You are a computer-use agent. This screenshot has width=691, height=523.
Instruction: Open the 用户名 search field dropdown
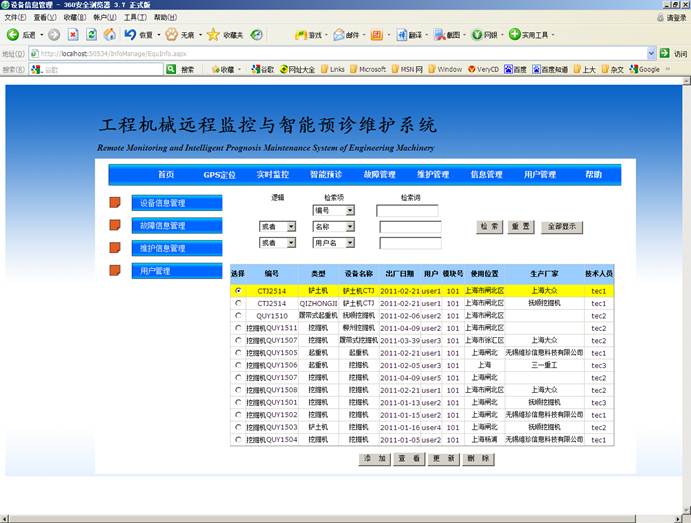(x=348, y=243)
